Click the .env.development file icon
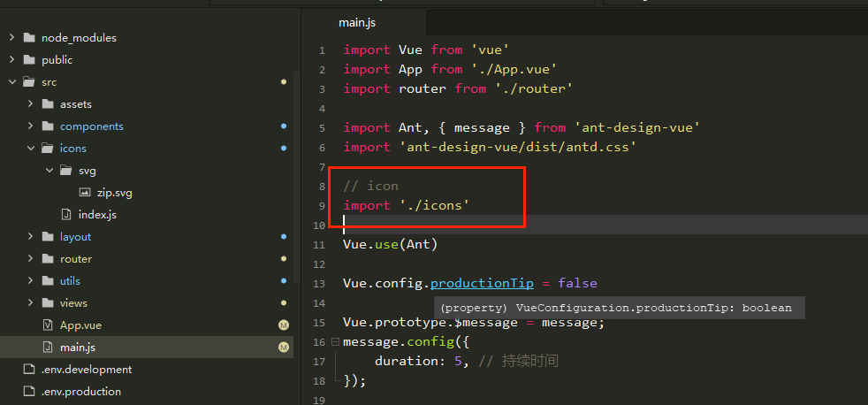The width and height of the screenshot is (868, 405). pos(29,370)
